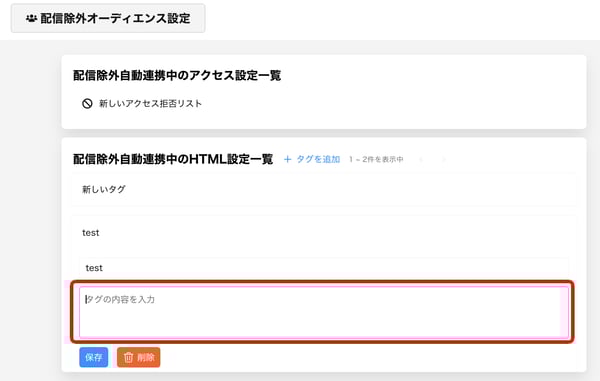Viewport: 600px width, 381px height.
Task: Open 配信除外オーディエンス設定 button
Action: [x=108, y=18]
